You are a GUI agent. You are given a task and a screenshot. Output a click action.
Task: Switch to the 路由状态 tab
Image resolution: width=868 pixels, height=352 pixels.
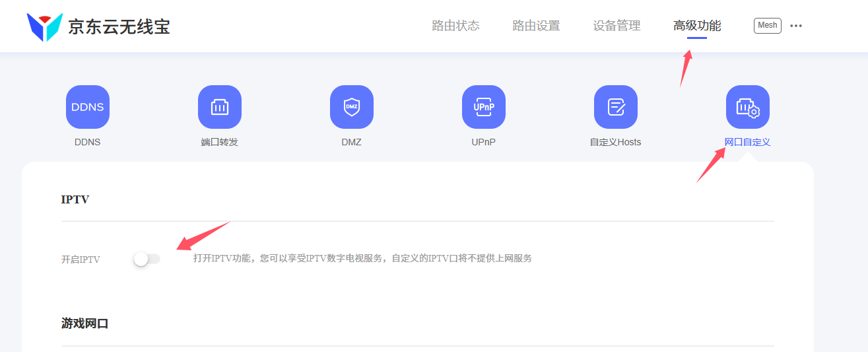tap(455, 26)
